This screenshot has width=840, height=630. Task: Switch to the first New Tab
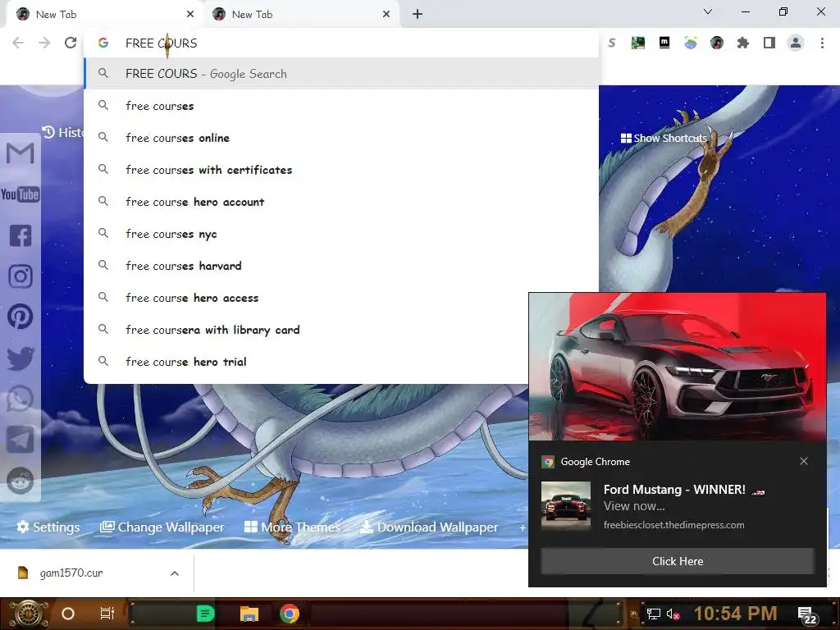(x=104, y=15)
